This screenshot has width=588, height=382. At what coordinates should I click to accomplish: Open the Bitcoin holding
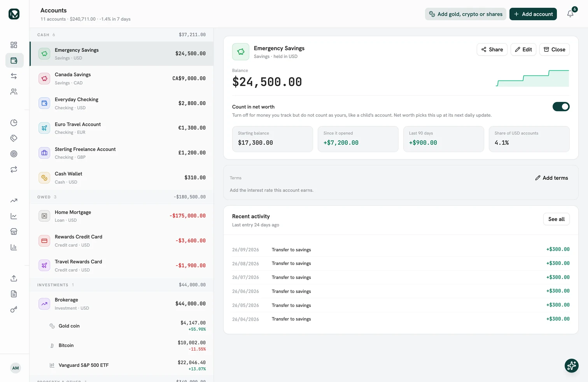122,345
